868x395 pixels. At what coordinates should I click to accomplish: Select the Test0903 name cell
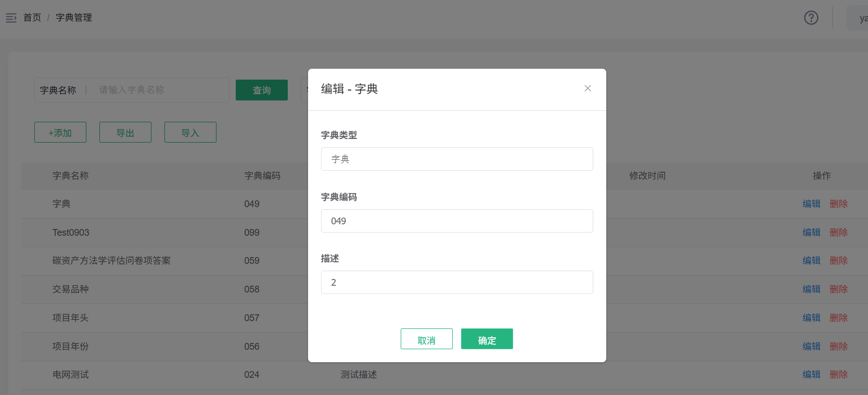[x=71, y=233]
